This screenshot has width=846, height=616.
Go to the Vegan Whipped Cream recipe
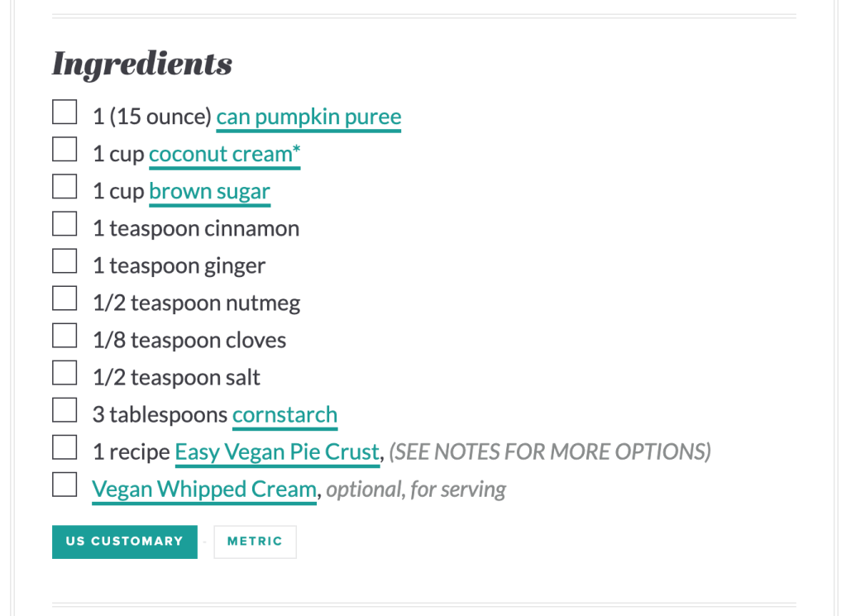click(x=203, y=489)
